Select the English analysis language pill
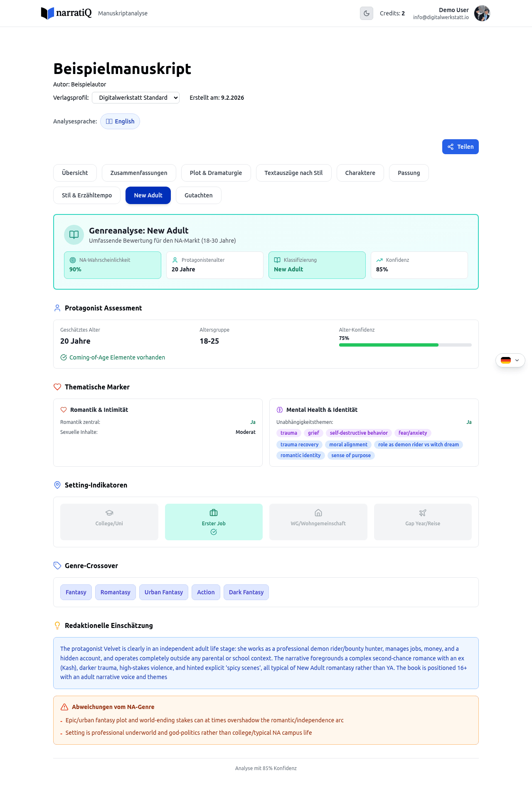This screenshot has width=532, height=805. 120,121
